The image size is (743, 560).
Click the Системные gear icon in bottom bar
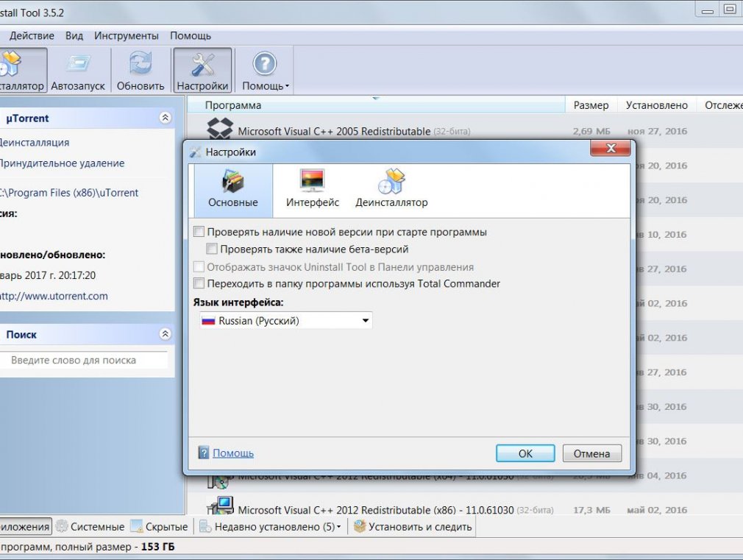point(62,526)
